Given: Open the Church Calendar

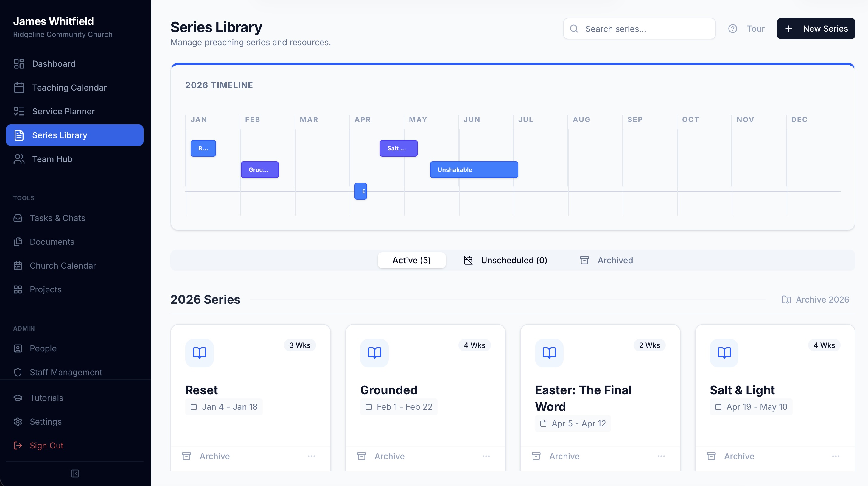Looking at the screenshot, I should coord(63,265).
